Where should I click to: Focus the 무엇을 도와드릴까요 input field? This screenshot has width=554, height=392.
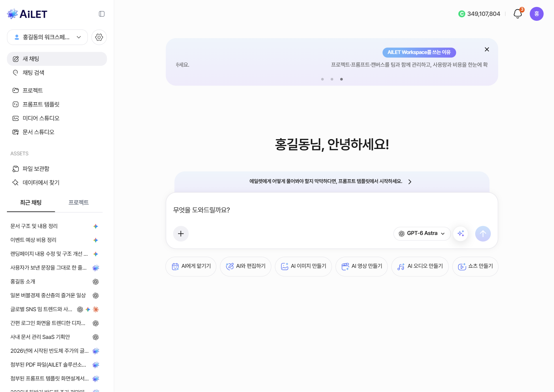tap(332, 210)
